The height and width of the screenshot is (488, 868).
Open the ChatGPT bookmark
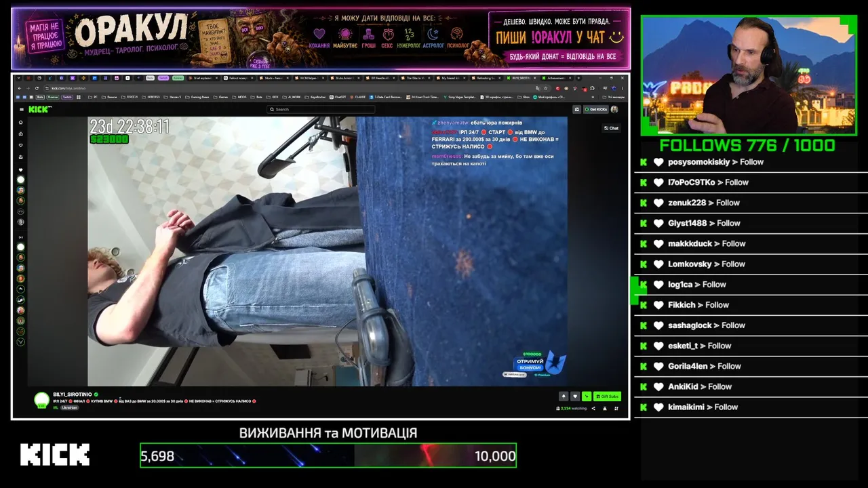pos(339,97)
